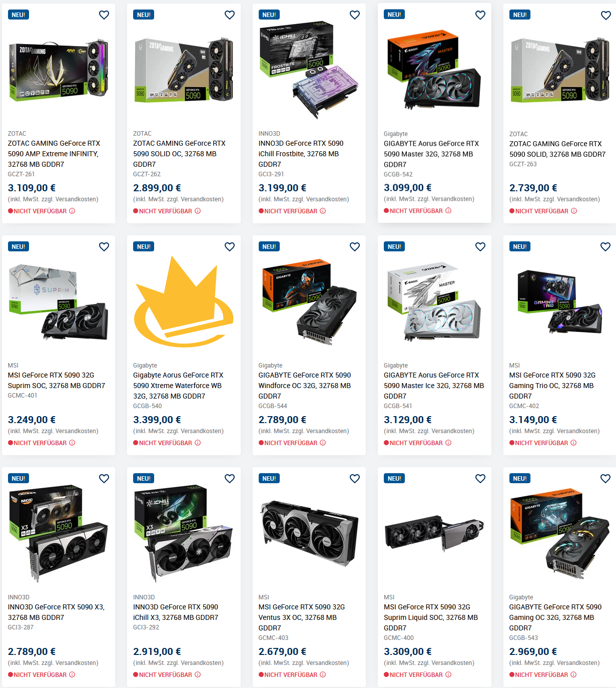The width and height of the screenshot is (616, 688).
Task: Click NEU! badge on Aorus Master card
Action: click(x=394, y=15)
